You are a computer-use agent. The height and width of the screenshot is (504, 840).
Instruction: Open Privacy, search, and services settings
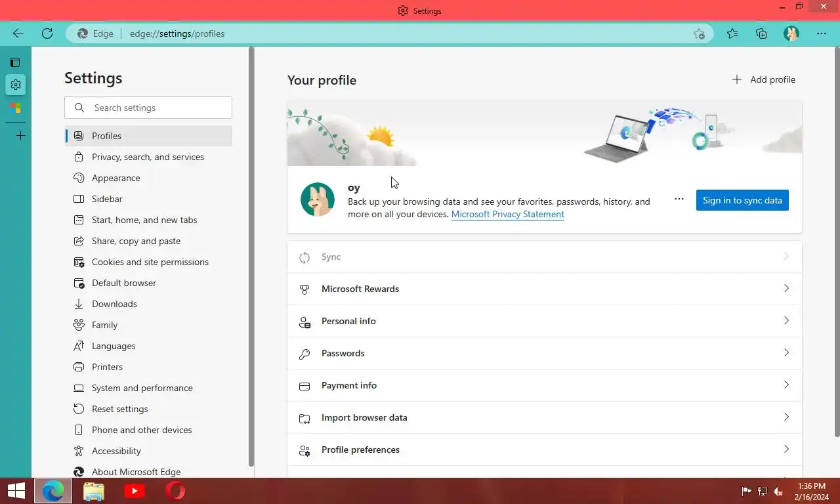(148, 157)
